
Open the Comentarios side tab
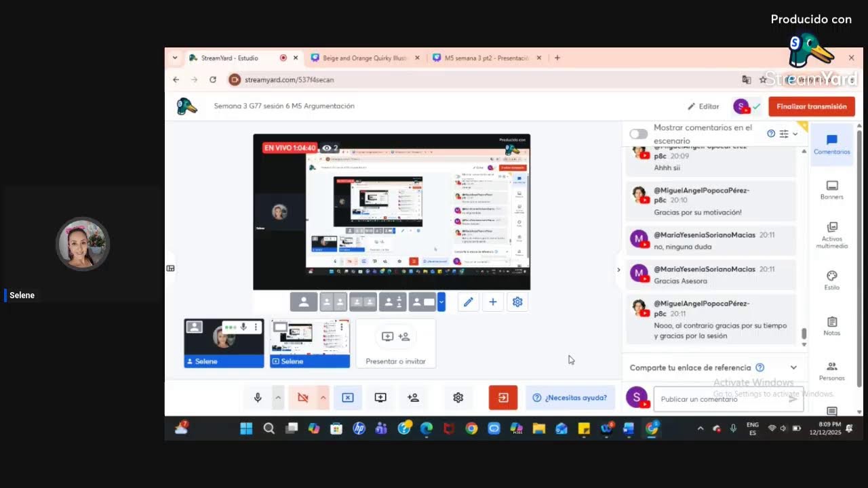832,144
